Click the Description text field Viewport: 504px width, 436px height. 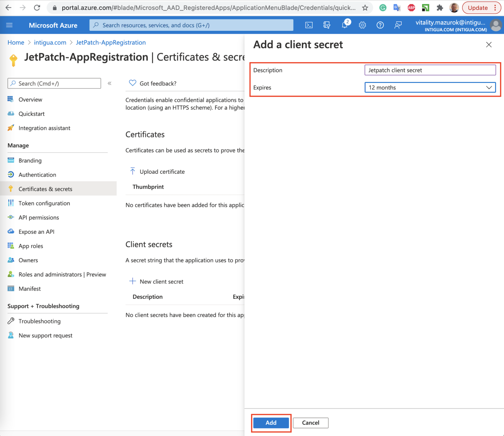pos(430,70)
